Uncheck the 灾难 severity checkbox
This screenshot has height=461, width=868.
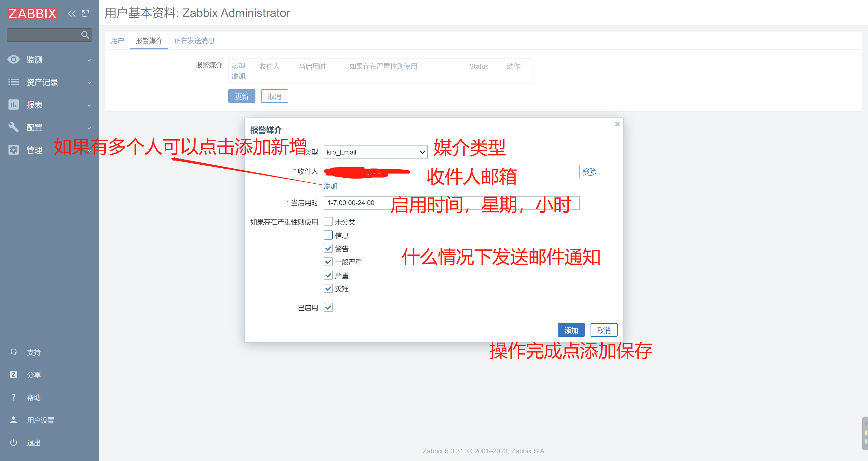(x=328, y=289)
